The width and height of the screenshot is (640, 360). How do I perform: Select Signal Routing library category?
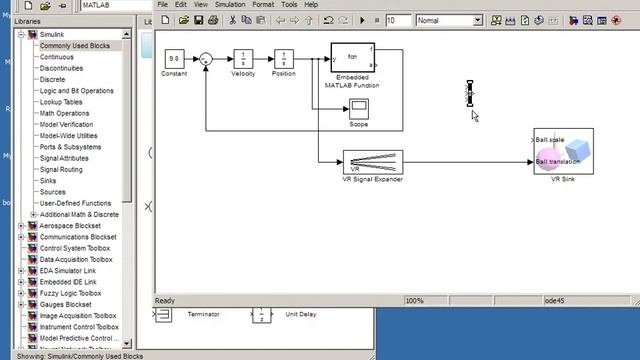point(61,169)
